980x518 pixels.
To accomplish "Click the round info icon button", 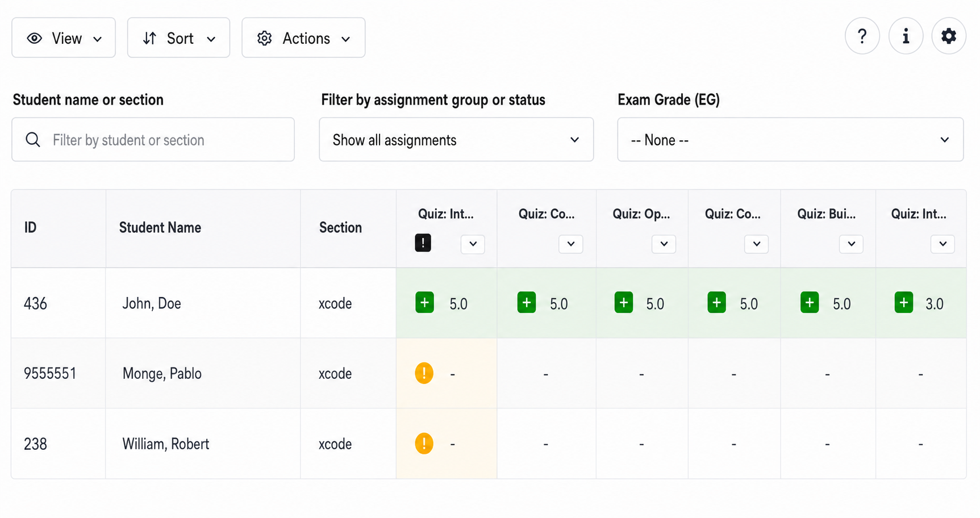I will pyautogui.click(x=906, y=36).
